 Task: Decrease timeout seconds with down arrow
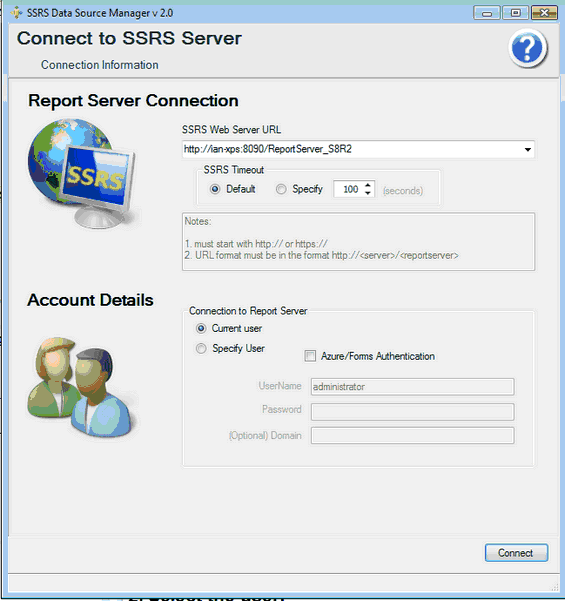368,193
